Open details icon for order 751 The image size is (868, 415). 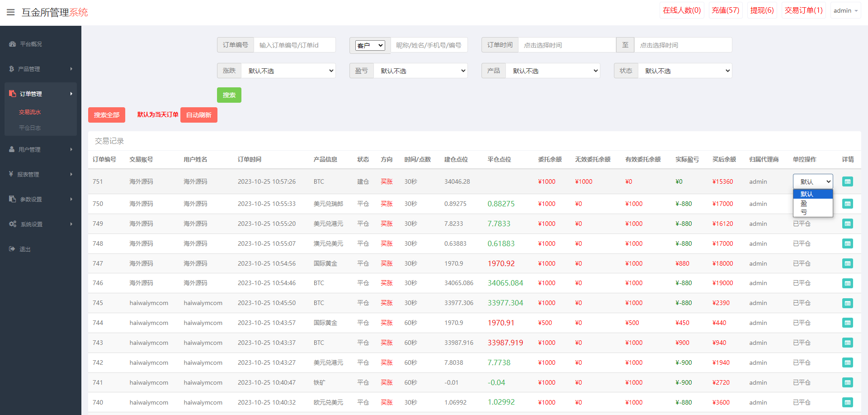[848, 181]
